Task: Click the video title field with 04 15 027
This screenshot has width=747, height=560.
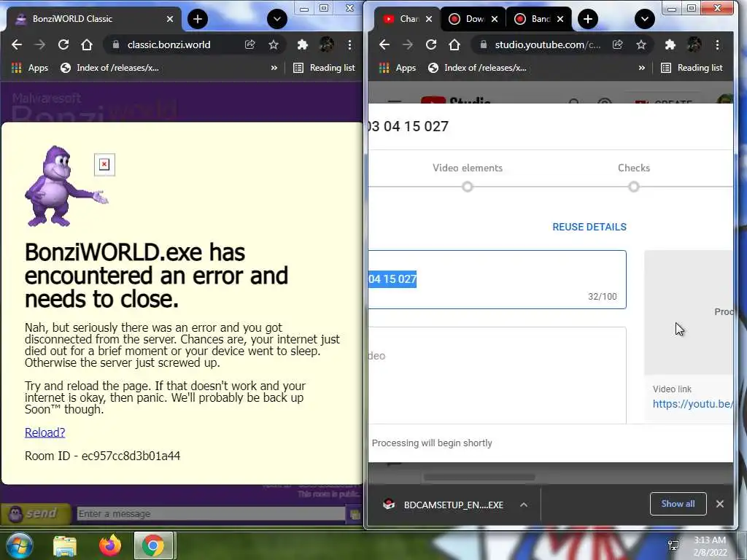Action: pos(497,279)
